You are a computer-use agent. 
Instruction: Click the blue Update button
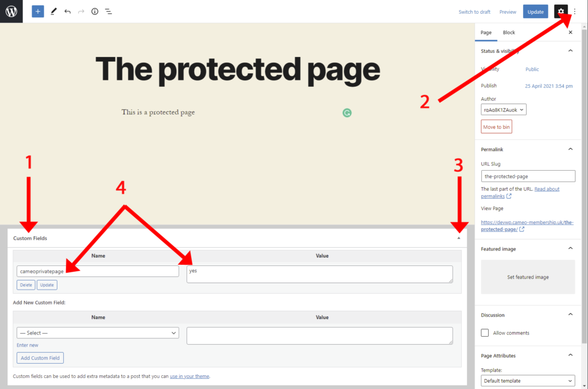pyautogui.click(x=536, y=11)
